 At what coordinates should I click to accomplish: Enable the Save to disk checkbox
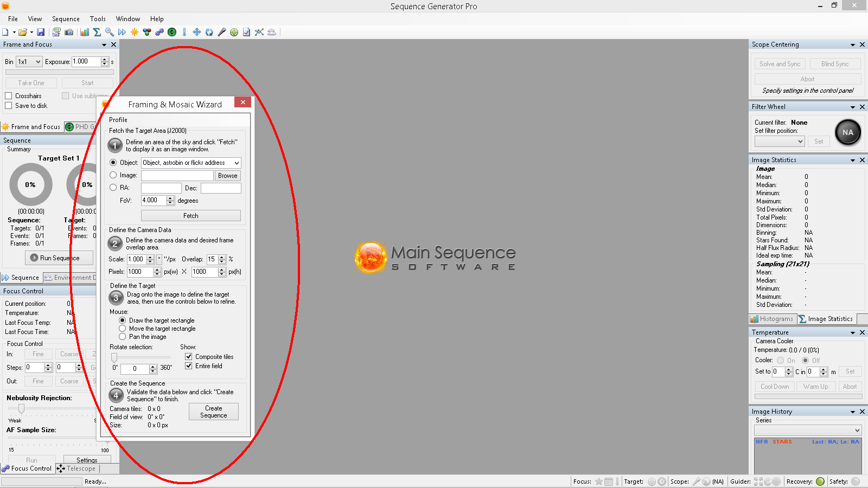pos(9,106)
